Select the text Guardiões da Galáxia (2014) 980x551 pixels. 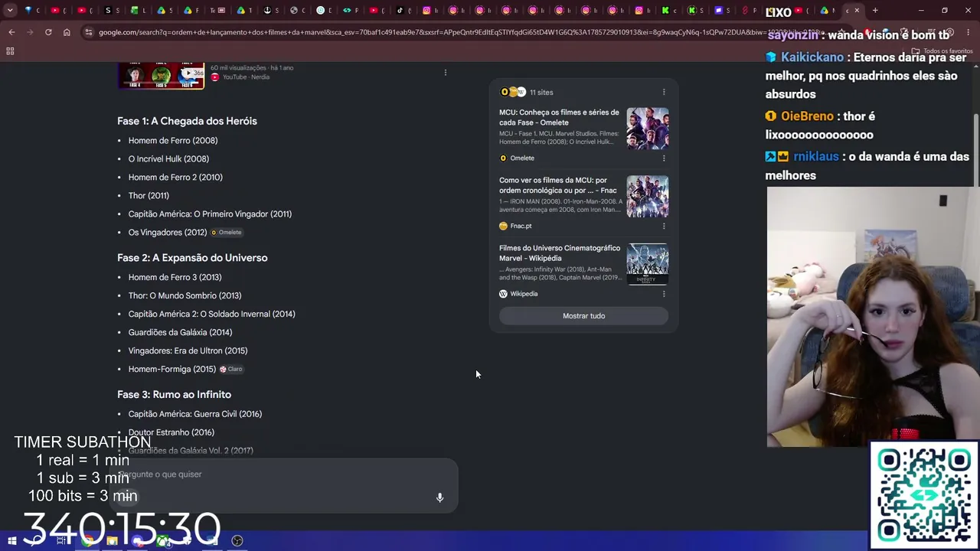pos(180,333)
